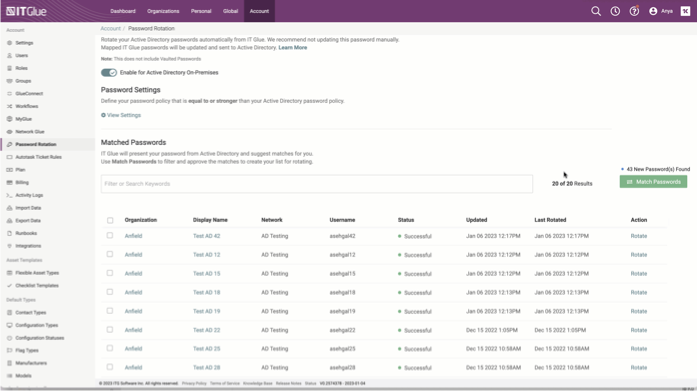Check the Test AD 25 row checkbox

[x=110, y=348]
